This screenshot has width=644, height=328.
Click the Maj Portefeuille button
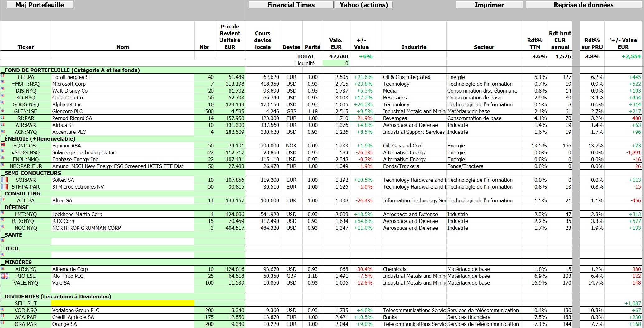(40, 5)
